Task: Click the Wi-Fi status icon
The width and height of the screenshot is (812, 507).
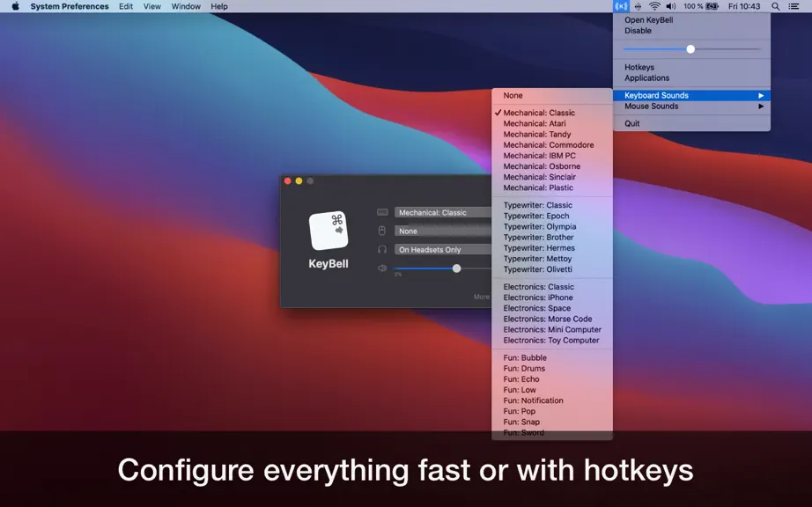Action: 654,6
